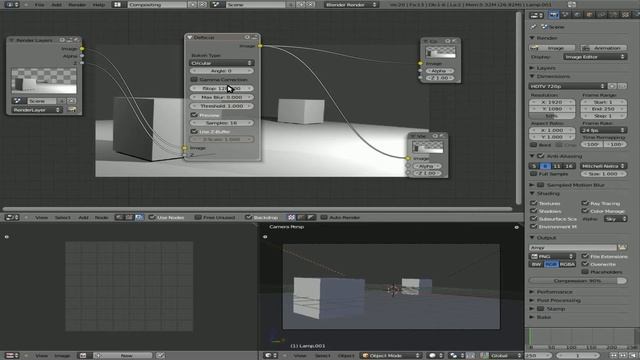Toggle the Ray Tracing checkbox

point(585,203)
